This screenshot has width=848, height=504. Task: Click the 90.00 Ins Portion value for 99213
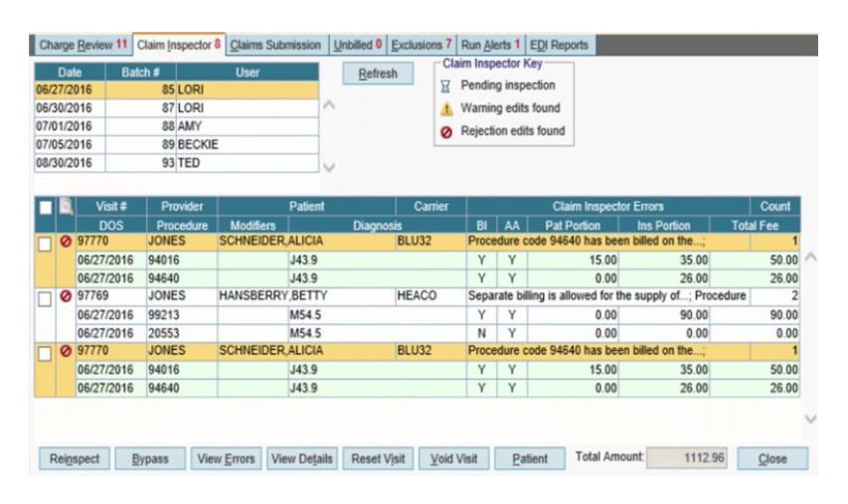point(663,315)
